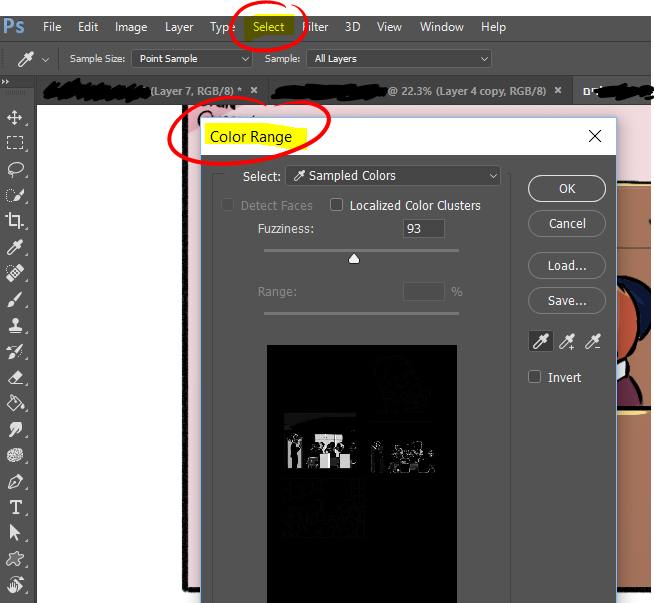Select the Horizontal Type tool

point(16,508)
